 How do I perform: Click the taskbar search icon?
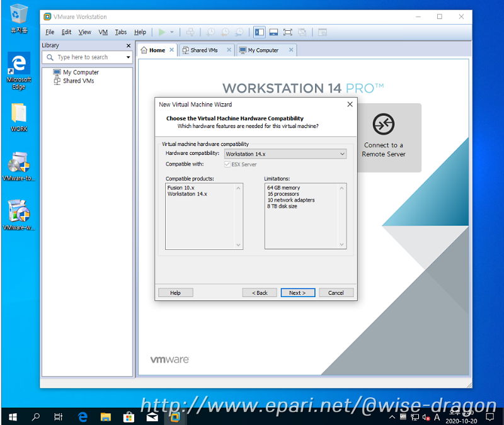[x=36, y=417]
